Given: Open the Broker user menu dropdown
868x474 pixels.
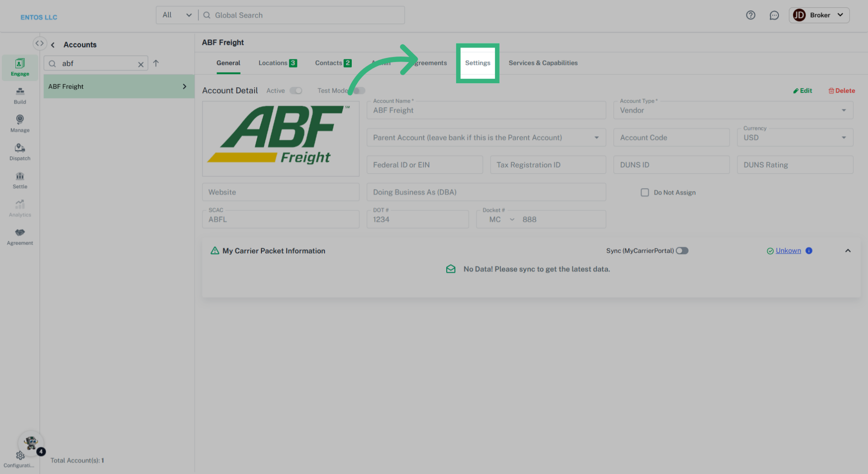Looking at the screenshot, I should [x=819, y=15].
